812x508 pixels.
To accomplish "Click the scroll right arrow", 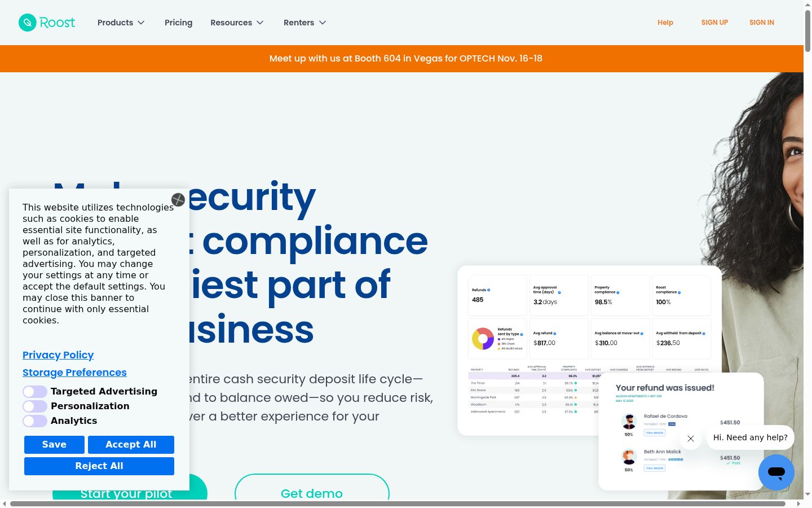I will 798,503.
